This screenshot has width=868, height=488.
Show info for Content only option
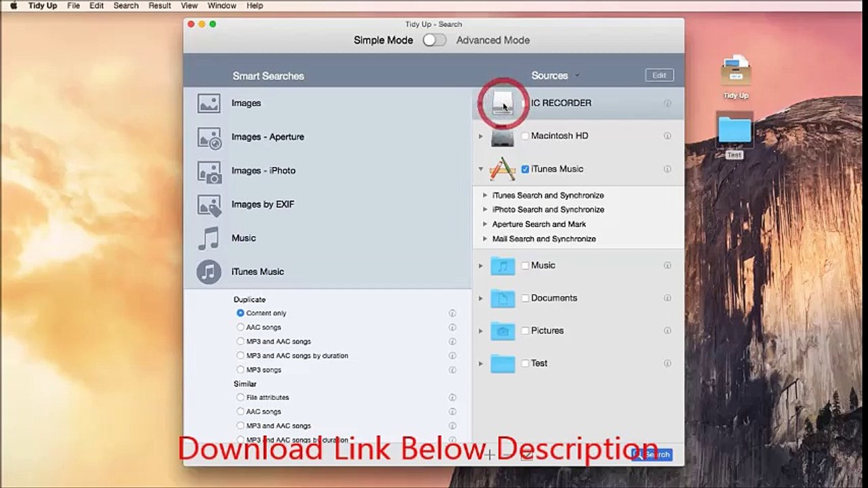(452, 314)
